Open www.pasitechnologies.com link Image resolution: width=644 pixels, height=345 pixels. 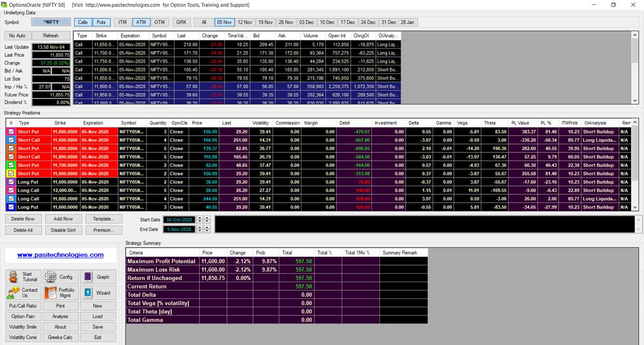(x=60, y=255)
